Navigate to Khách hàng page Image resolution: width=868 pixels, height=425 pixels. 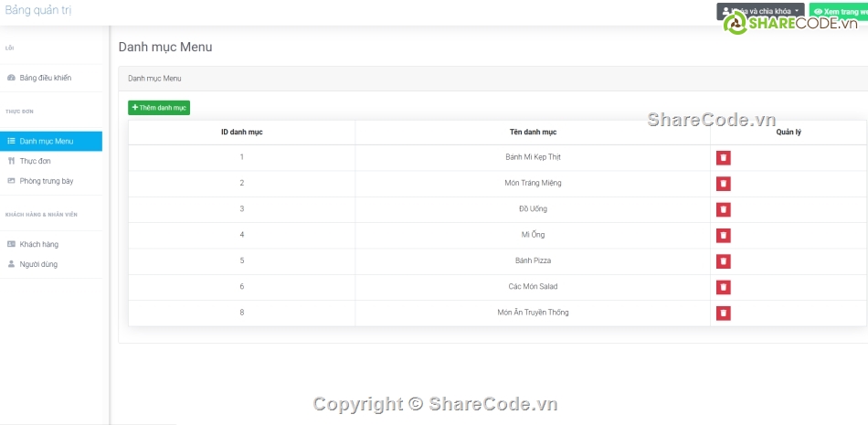pos(38,244)
